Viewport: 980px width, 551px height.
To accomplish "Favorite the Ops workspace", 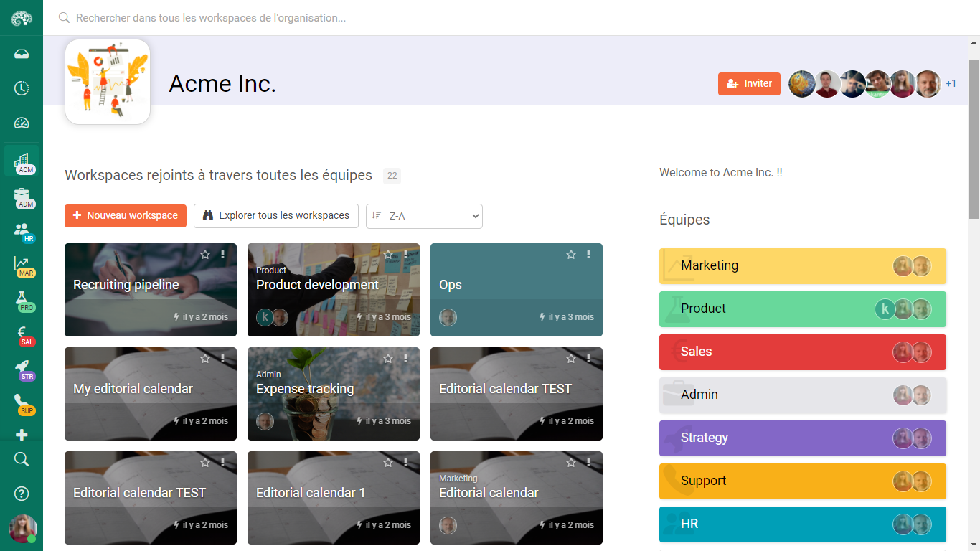I will point(570,254).
